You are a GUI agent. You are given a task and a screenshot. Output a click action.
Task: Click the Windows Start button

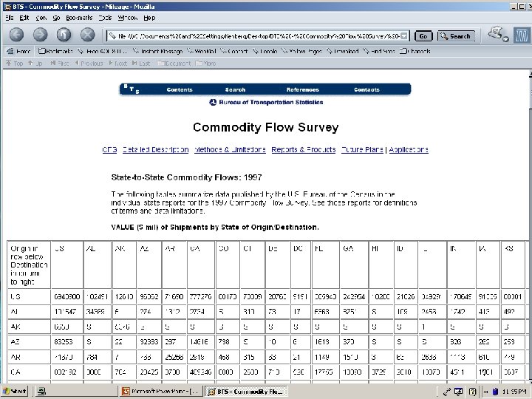point(15,392)
